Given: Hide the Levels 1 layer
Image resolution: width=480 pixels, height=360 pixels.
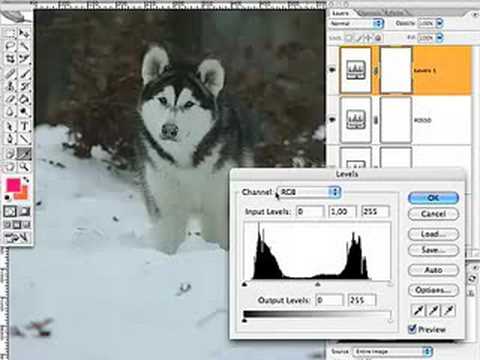Looking at the screenshot, I should [332, 70].
